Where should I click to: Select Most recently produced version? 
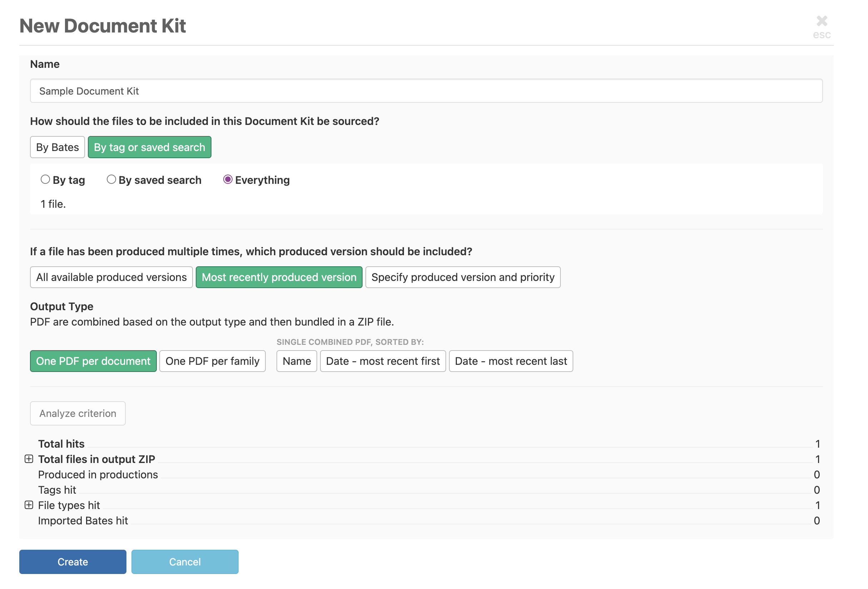pyautogui.click(x=279, y=277)
